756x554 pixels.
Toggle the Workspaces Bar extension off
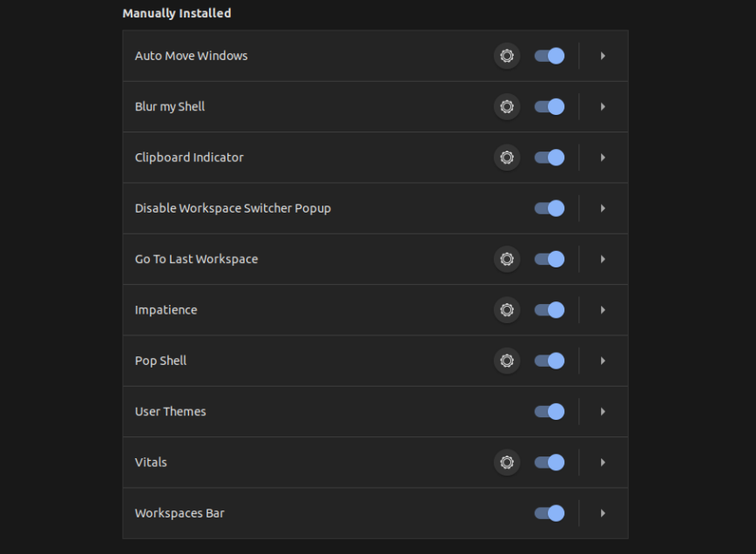click(549, 513)
